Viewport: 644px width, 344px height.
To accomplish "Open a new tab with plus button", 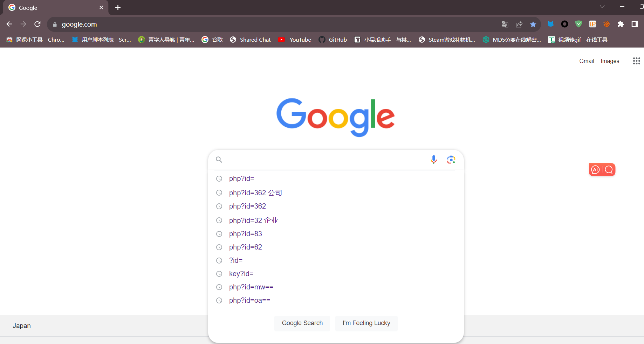I will click(118, 7).
